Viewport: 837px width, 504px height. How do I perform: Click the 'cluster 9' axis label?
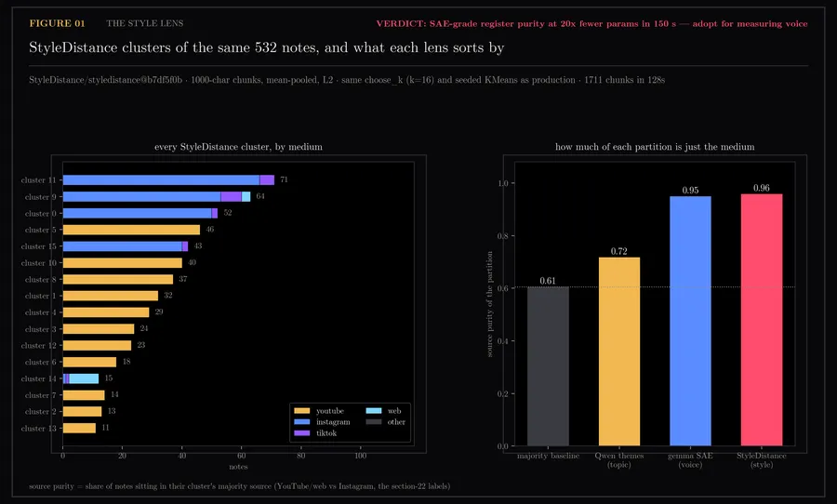pos(40,197)
